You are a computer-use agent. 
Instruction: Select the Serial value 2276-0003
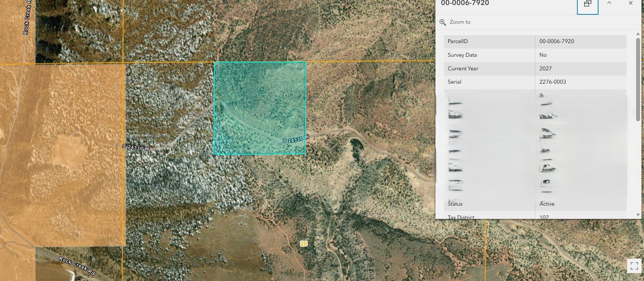(x=553, y=82)
